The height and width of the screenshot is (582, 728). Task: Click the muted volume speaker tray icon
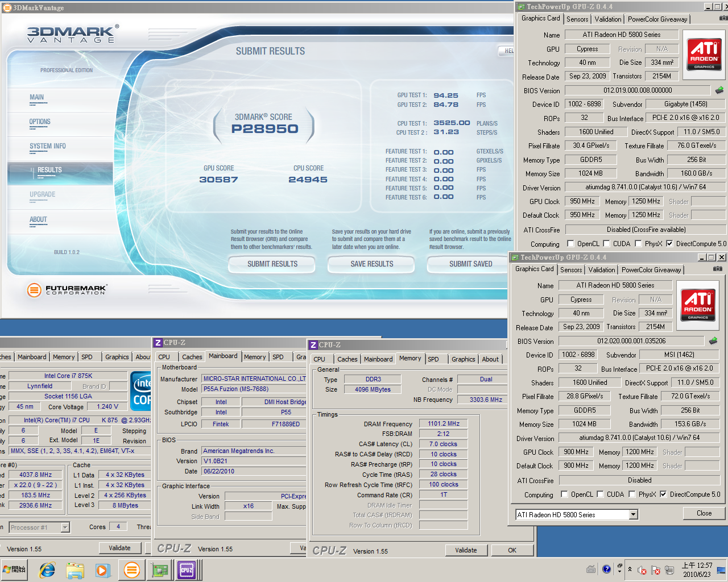pos(642,570)
